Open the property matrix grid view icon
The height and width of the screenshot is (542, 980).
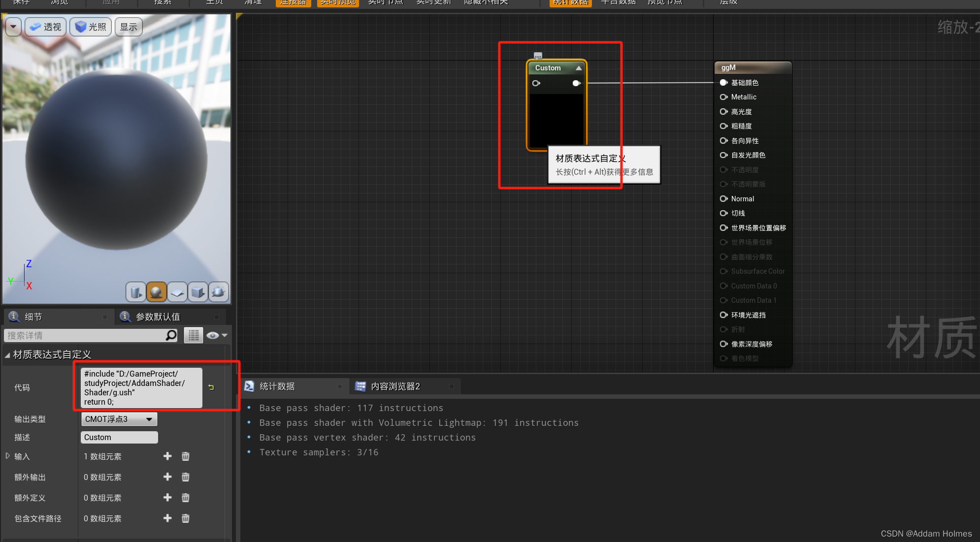pos(194,335)
